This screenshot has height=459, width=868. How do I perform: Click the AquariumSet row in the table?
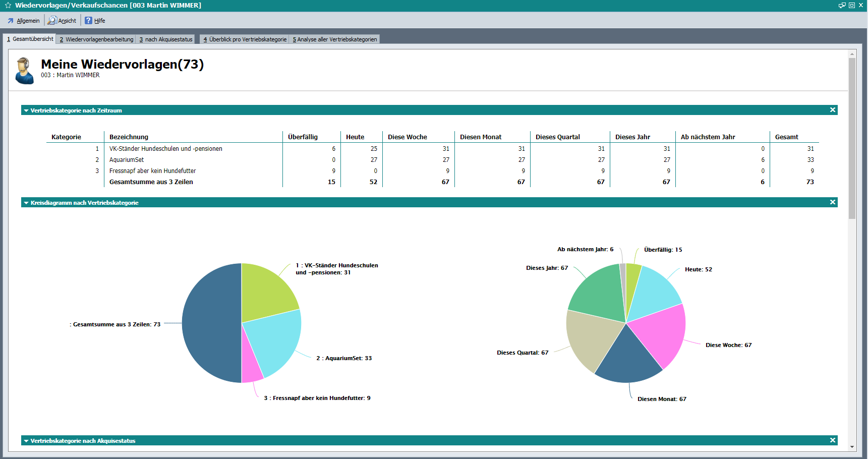point(127,160)
